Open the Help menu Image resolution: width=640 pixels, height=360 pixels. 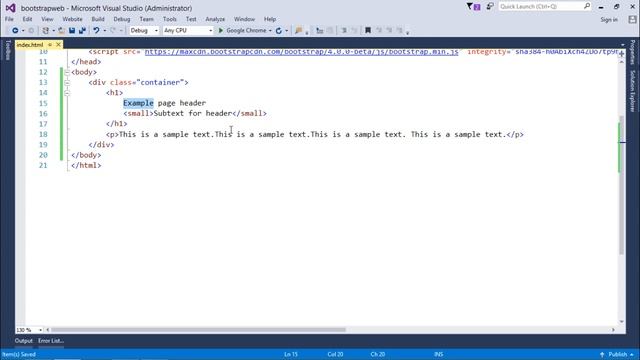point(270,19)
